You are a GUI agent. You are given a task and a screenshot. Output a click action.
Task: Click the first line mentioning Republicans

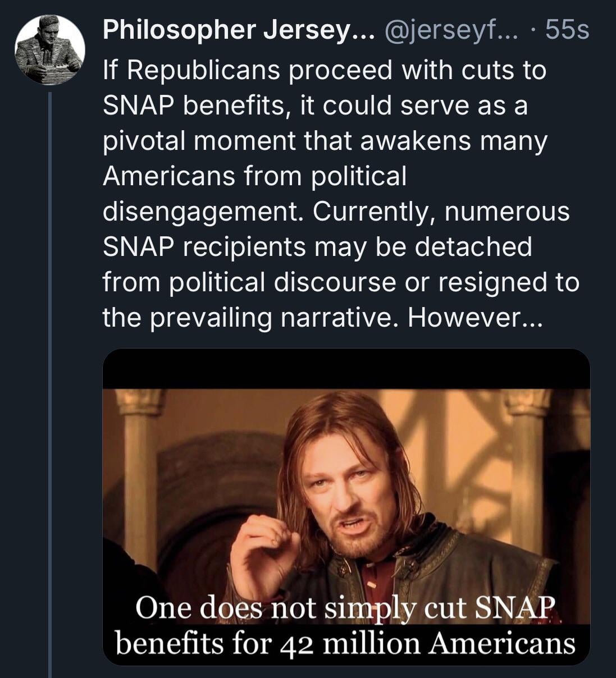(325, 71)
